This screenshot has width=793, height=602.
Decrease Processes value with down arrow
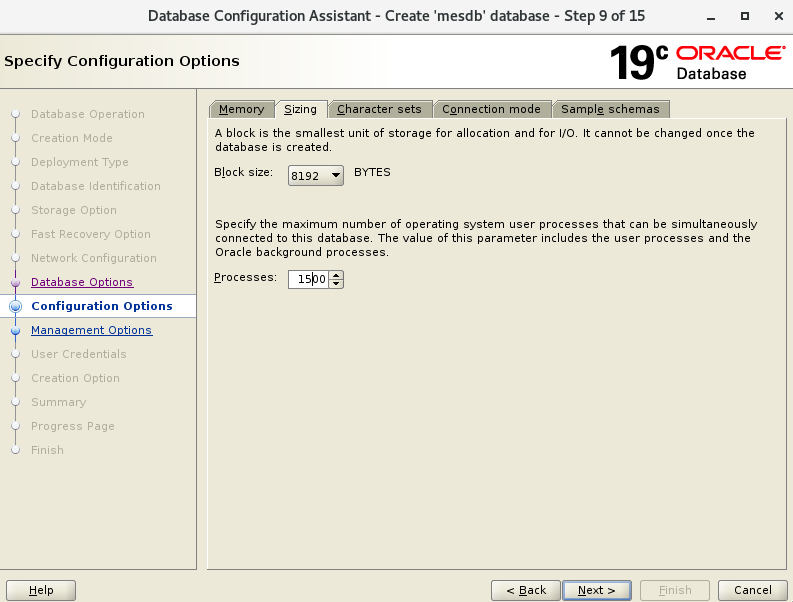tap(336, 284)
